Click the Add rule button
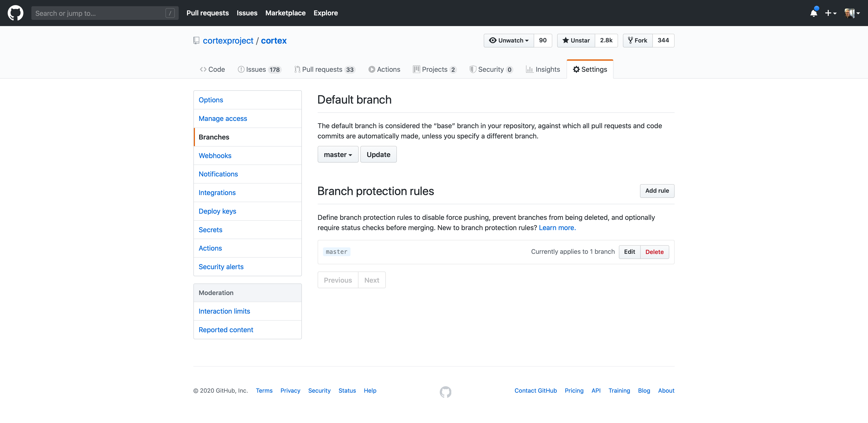 (x=657, y=191)
